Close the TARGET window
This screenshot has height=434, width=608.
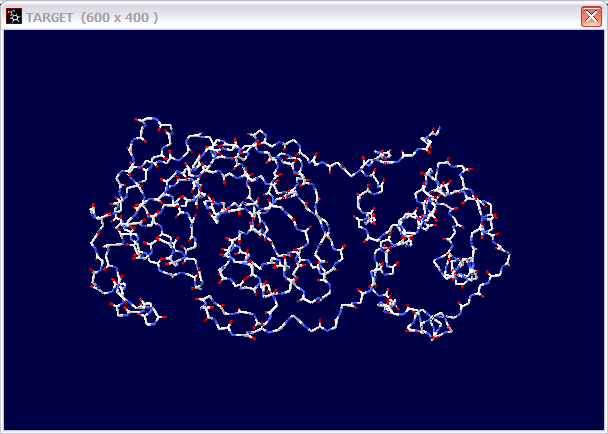591,17
